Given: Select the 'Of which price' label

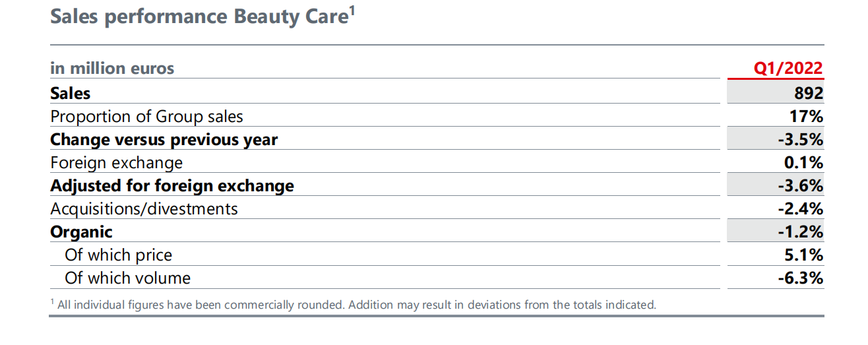Looking at the screenshot, I should 119,255.
